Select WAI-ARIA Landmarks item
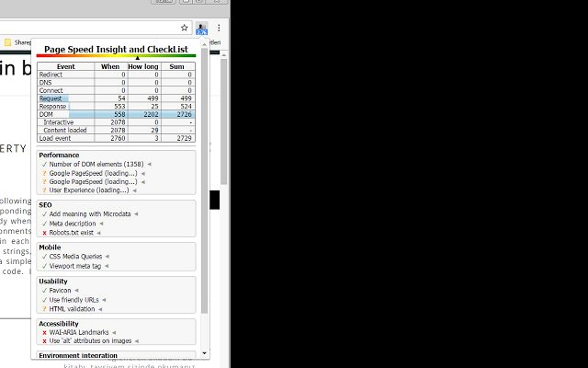Screen dimensions: 588x368 pos(79,332)
